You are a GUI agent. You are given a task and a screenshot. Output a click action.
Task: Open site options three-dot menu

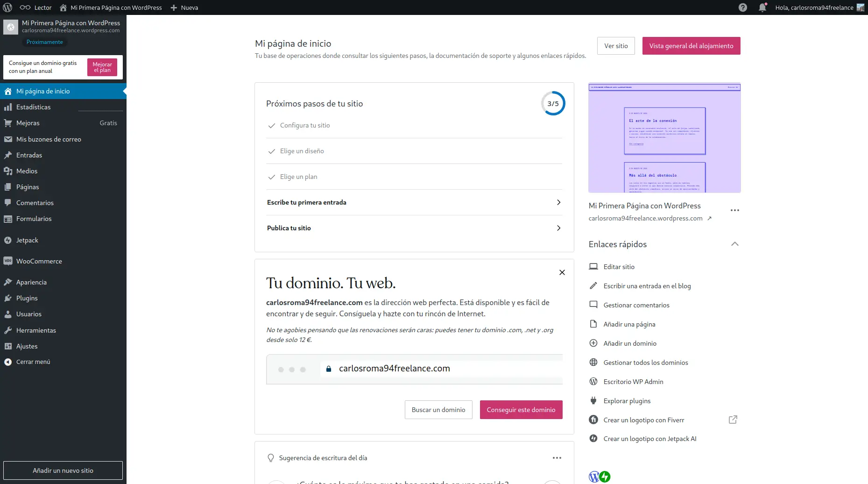(x=735, y=210)
